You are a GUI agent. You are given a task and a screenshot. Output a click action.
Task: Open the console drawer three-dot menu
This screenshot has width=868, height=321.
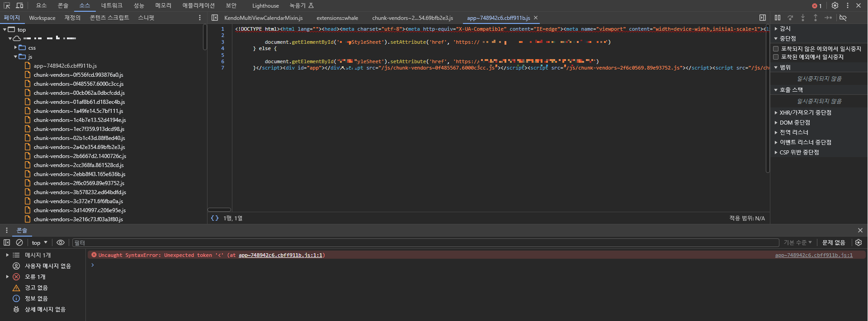(x=7, y=230)
